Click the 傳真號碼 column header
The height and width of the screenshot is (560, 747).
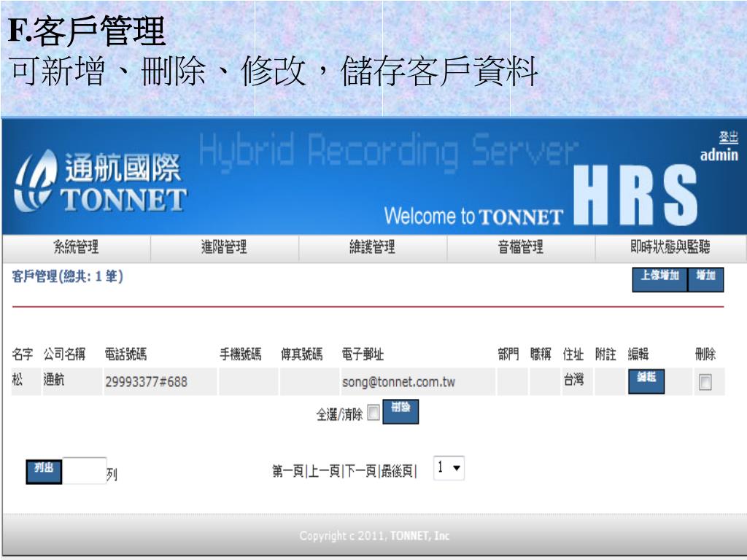pos(301,354)
